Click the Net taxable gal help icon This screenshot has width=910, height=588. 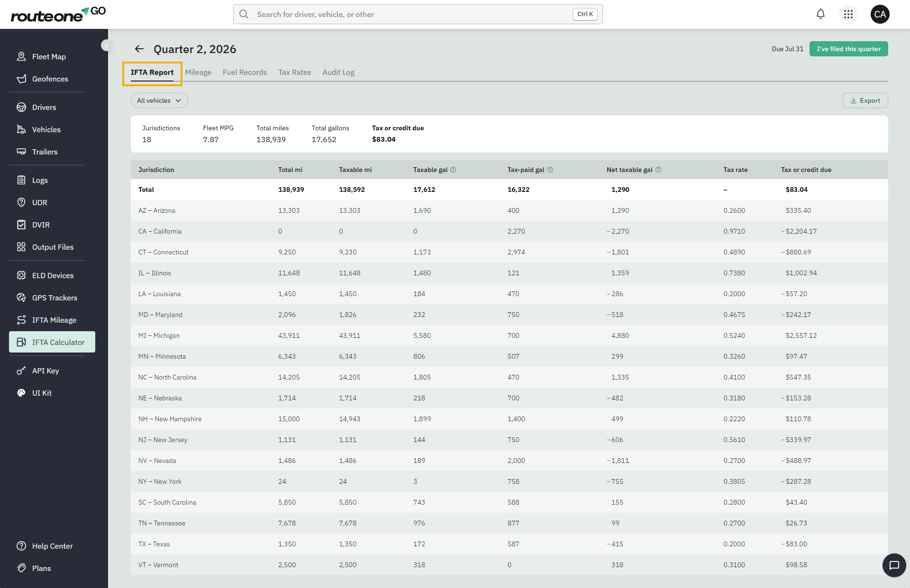click(x=658, y=170)
